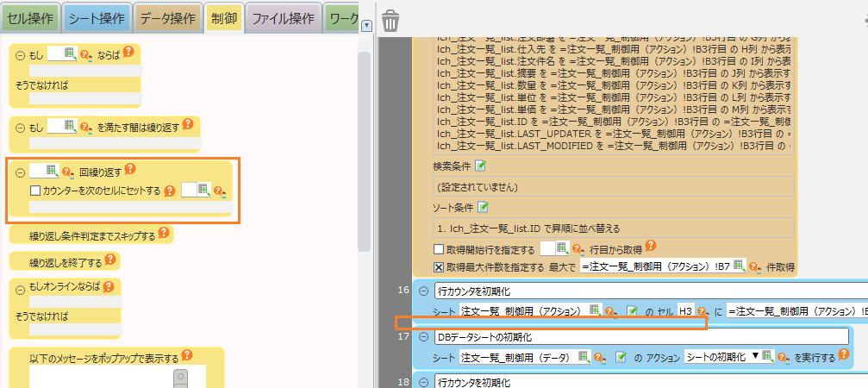
Task: Open cell picker for 回繰り返す count
Action: [52, 170]
